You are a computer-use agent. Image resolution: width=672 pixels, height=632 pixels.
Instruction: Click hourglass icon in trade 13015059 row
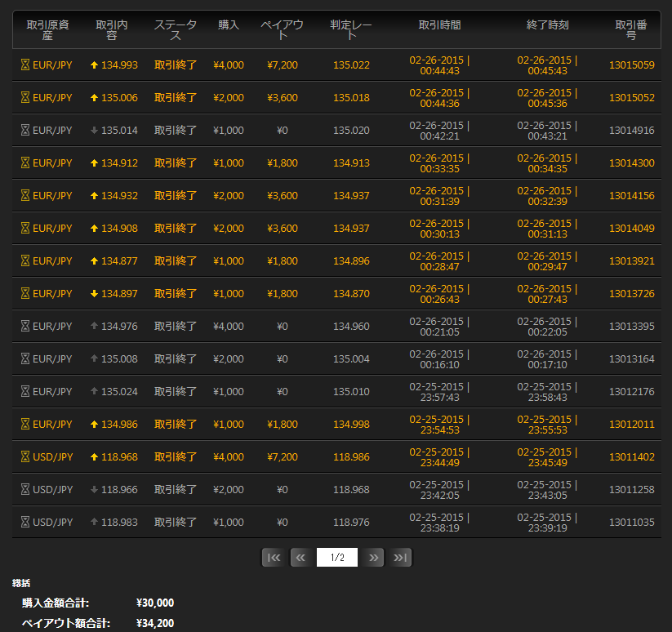25,65
